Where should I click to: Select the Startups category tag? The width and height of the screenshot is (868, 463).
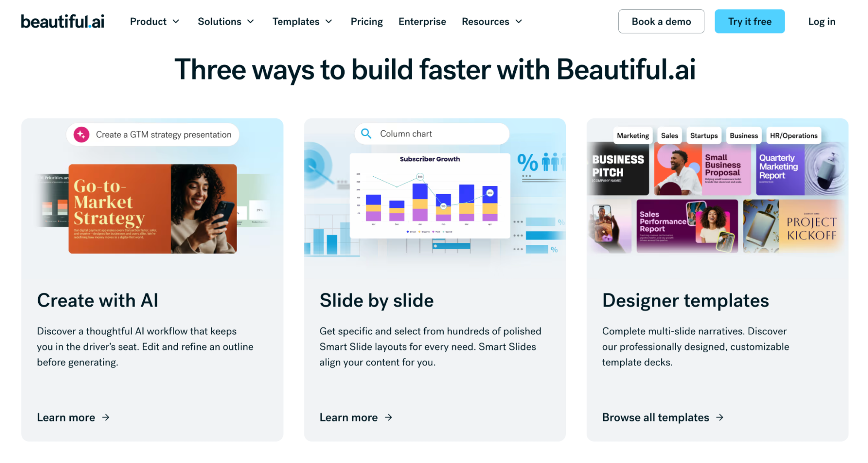(703, 136)
